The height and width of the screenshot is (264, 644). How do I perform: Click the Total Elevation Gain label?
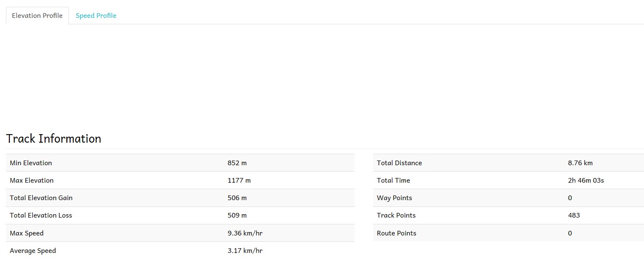coord(41,198)
